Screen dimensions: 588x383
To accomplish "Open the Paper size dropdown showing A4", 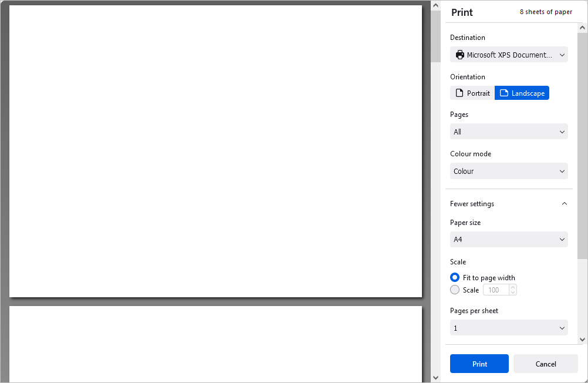I will click(509, 239).
